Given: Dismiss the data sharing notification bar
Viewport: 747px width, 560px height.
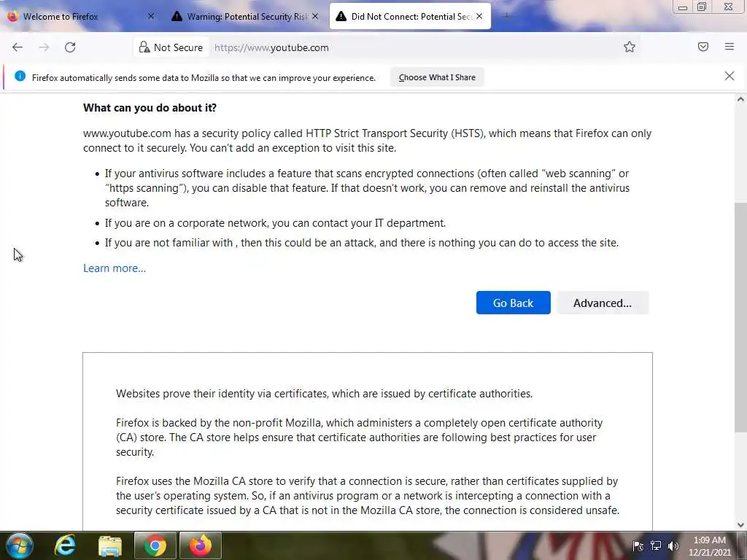Looking at the screenshot, I should coord(729,76).
